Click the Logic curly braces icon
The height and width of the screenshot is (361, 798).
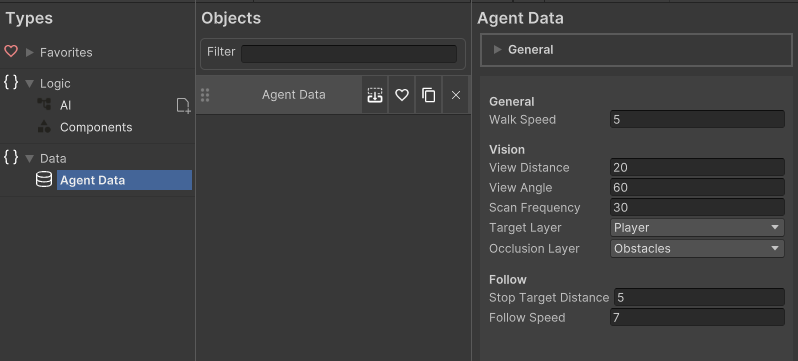click(x=11, y=82)
